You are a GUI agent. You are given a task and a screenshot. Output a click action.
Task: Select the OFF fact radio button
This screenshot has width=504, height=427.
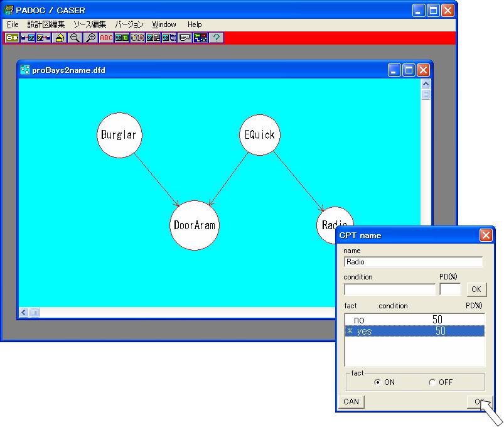pos(432,382)
